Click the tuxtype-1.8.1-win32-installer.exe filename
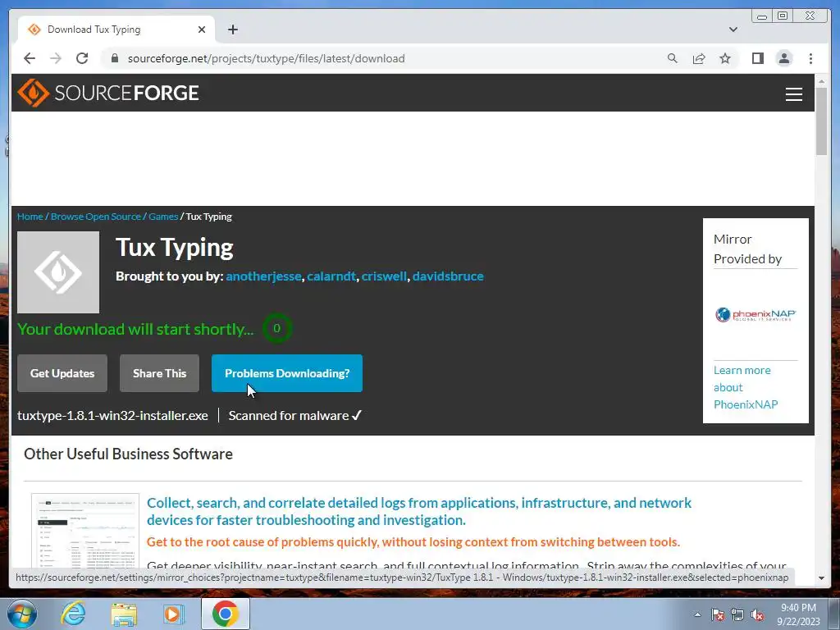Viewport: 840px width, 630px height. [x=112, y=416]
